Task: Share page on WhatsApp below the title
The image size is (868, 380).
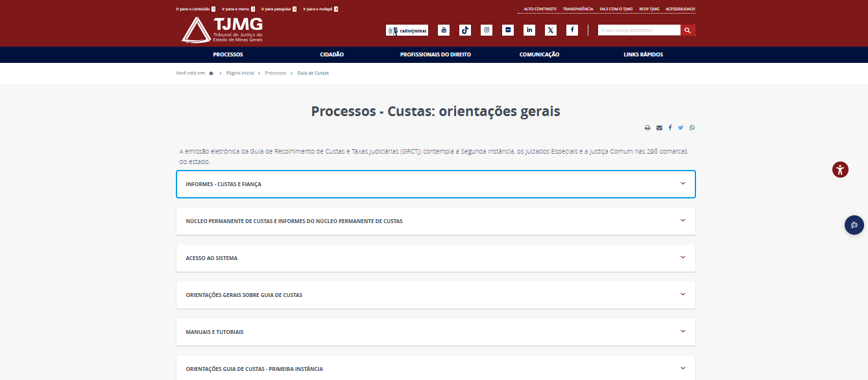Action: pyautogui.click(x=692, y=128)
